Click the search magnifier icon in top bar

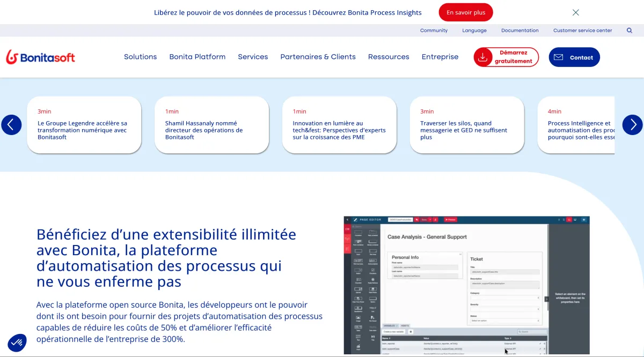[x=630, y=31]
